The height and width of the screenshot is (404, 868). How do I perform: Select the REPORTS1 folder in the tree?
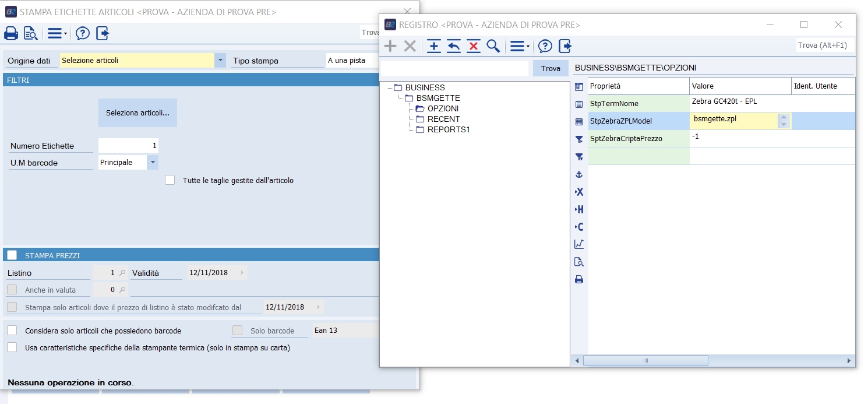click(448, 129)
